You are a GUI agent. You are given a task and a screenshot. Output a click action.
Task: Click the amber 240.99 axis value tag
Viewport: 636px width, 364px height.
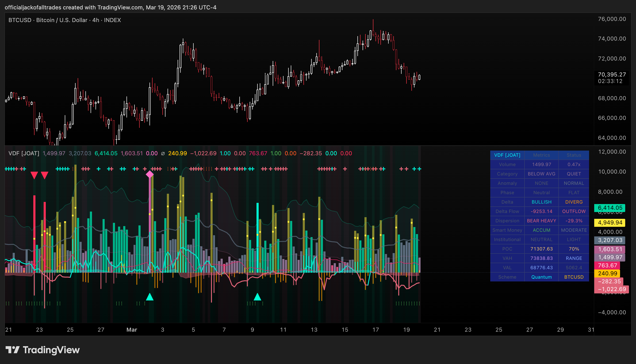(x=607, y=273)
